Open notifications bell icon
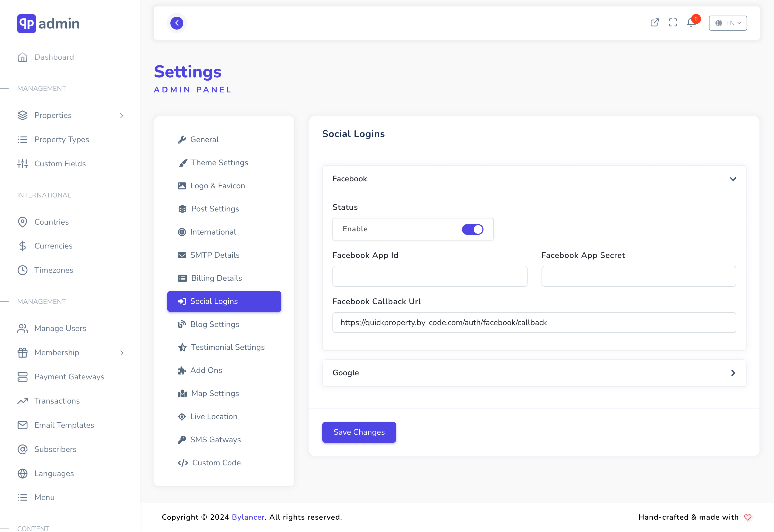774x532 pixels. click(x=691, y=23)
